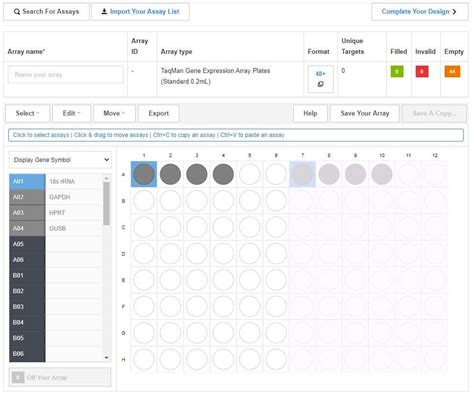This screenshot has width=474, height=395.
Task: Select plate well A4
Action: 223,174
